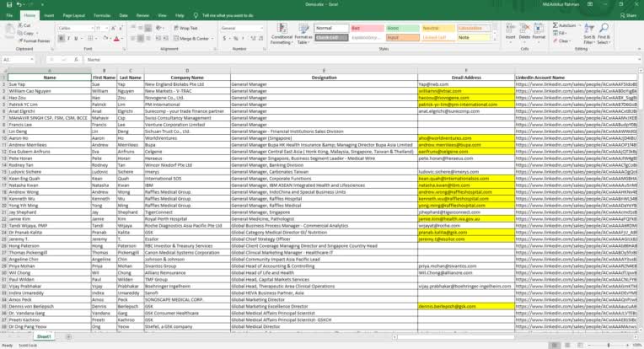Screen dimensions: 644x349
Task: Open Find & Select menu
Action: click(604, 34)
